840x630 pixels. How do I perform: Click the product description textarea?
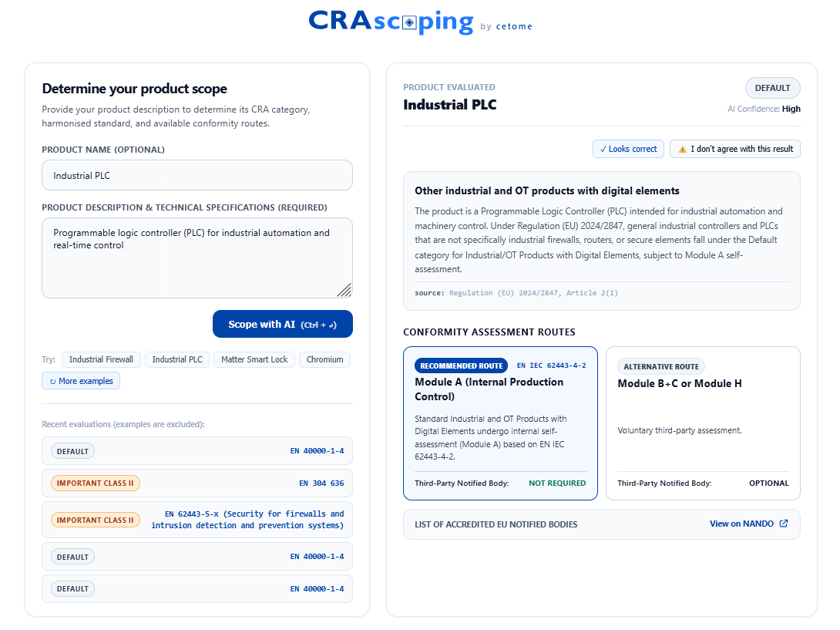pyautogui.click(x=197, y=258)
